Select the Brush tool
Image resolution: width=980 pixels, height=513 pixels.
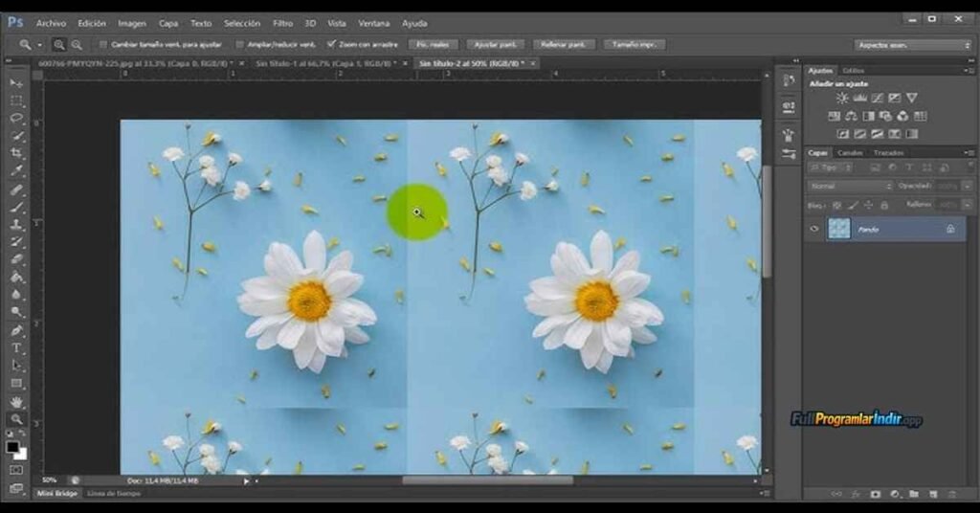pyautogui.click(x=16, y=208)
